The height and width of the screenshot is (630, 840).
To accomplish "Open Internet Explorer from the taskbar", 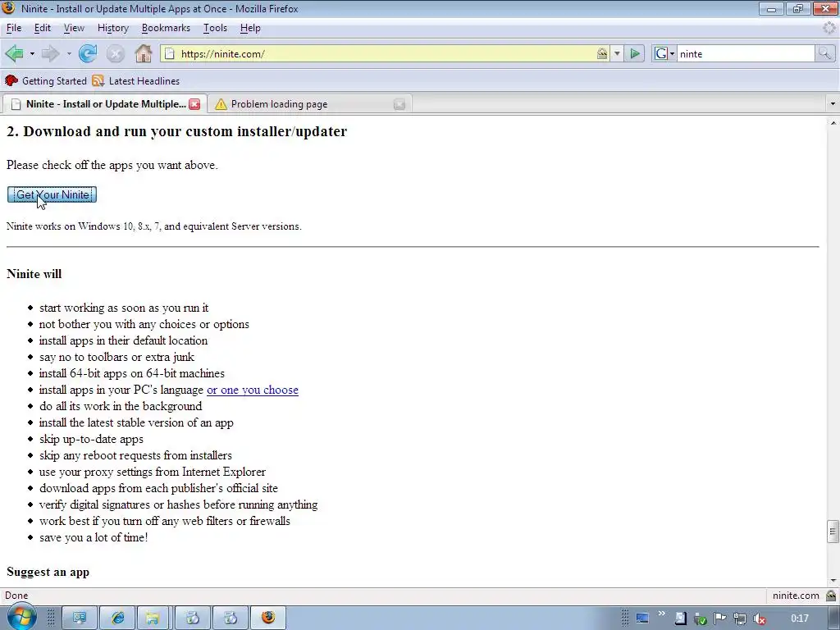I will 117,619.
